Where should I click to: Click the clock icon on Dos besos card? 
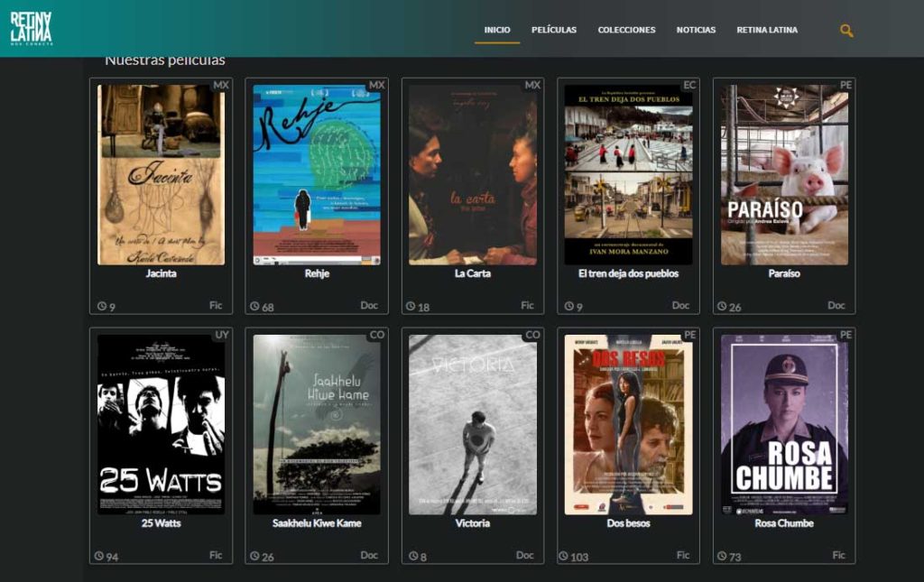(563, 557)
